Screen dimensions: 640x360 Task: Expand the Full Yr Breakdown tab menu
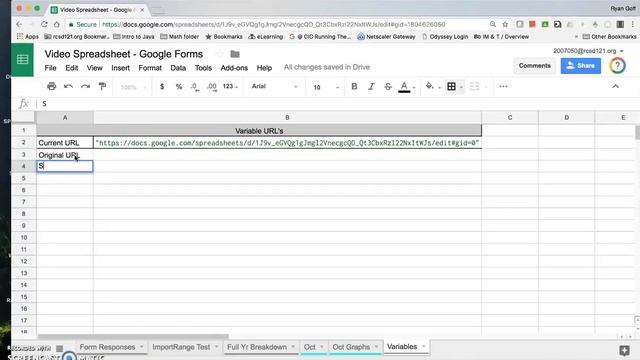(x=293, y=347)
